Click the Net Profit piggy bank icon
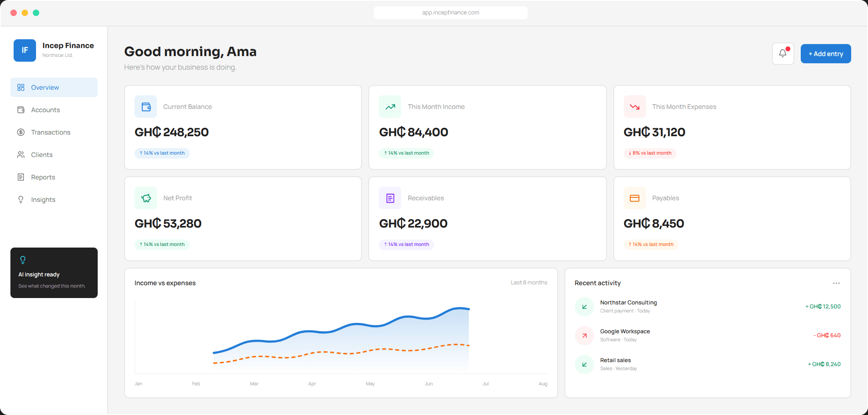This screenshot has height=415, width=868. [146, 198]
